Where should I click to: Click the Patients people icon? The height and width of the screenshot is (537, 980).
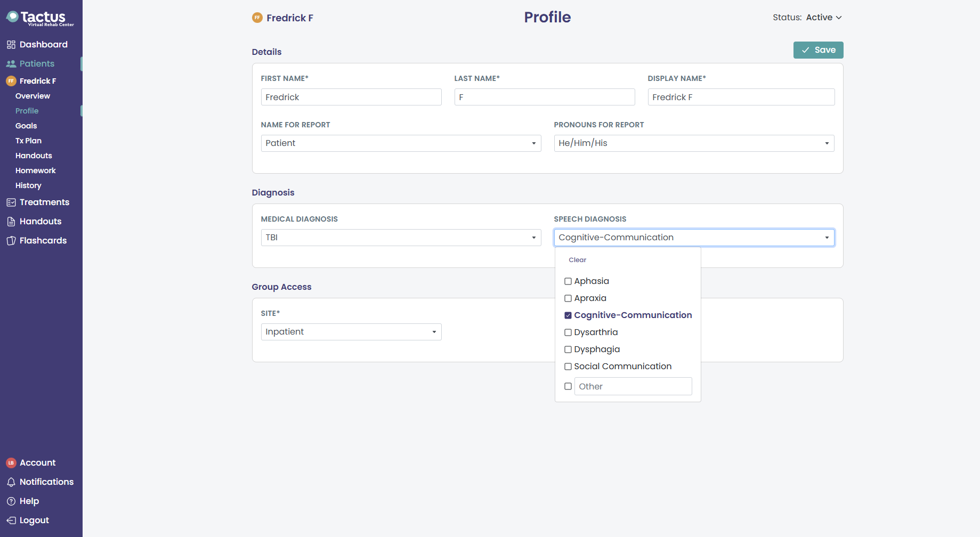[11, 64]
